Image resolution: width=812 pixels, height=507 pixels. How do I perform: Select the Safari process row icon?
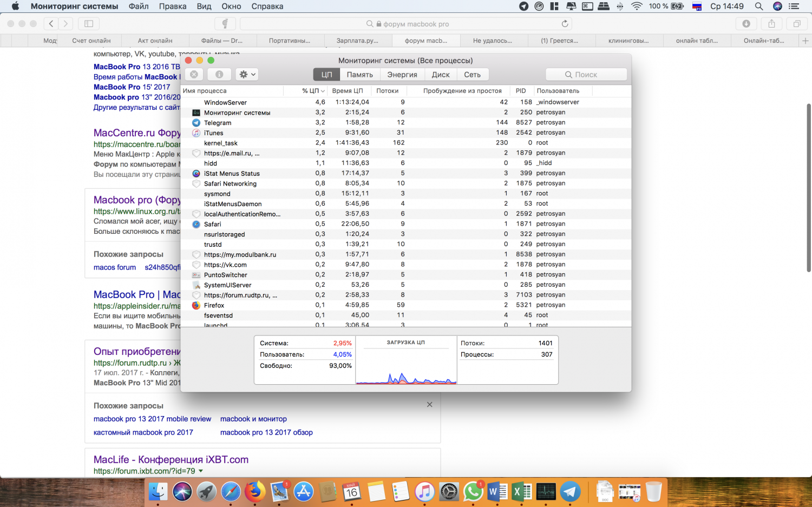click(196, 224)
